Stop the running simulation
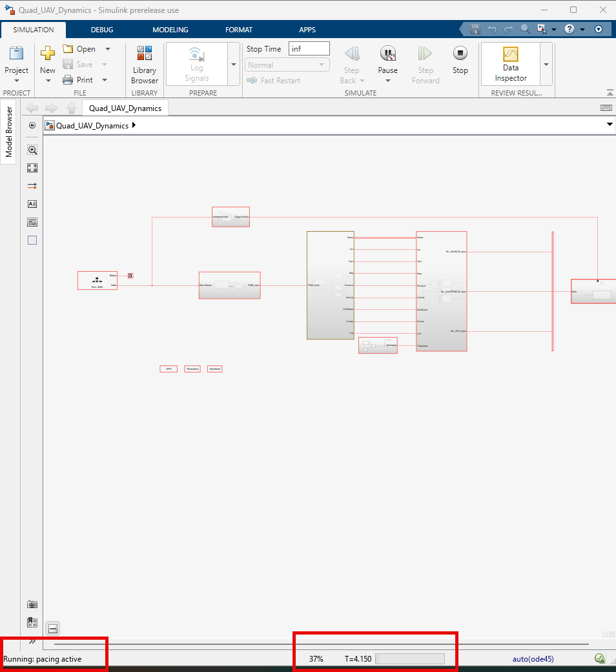616x672 pixels. (x=460, y=60)
